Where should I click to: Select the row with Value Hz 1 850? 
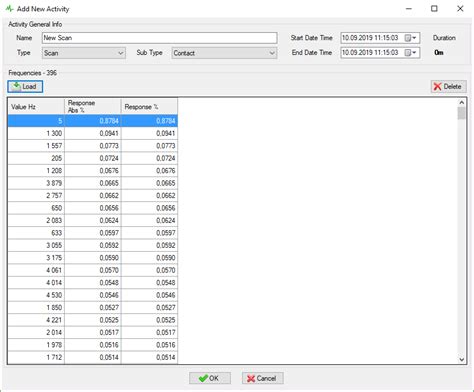(x=93, y=307)
